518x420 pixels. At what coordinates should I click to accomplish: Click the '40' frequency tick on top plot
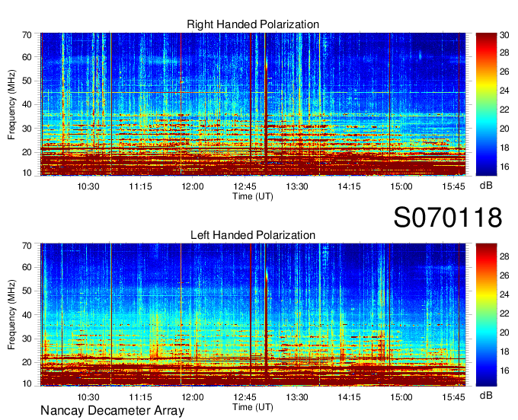(x=27, y=104)
